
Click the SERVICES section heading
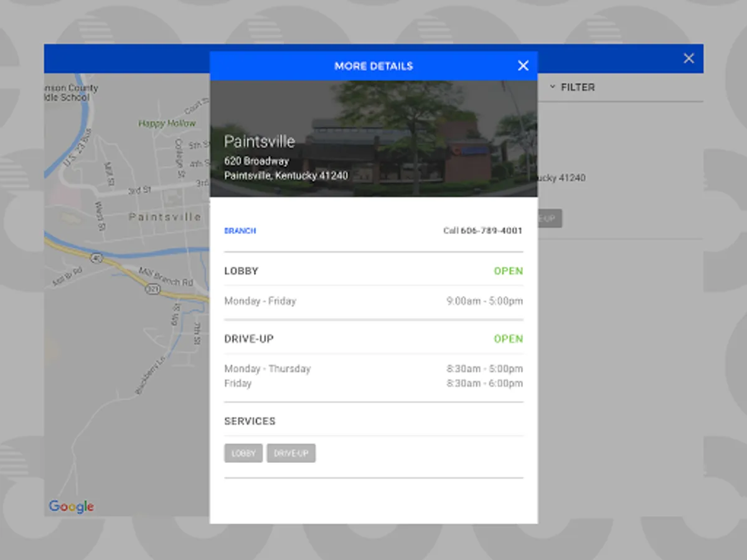pyautogui.click(x=250, y=421)
